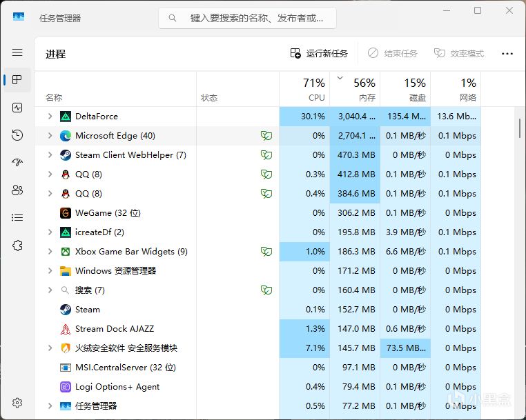The width and height of the screenshot is (526, 420).
Task: Open the Performance page sidebar icon
Action: (x=17, y=108)
